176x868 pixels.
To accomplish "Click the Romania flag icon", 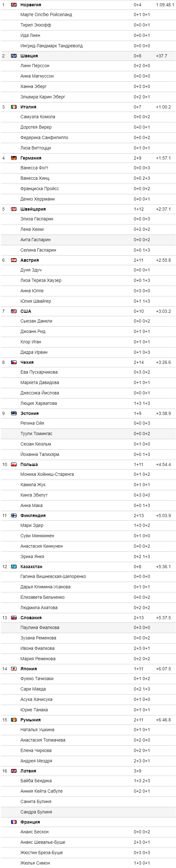I will point(14,720).
